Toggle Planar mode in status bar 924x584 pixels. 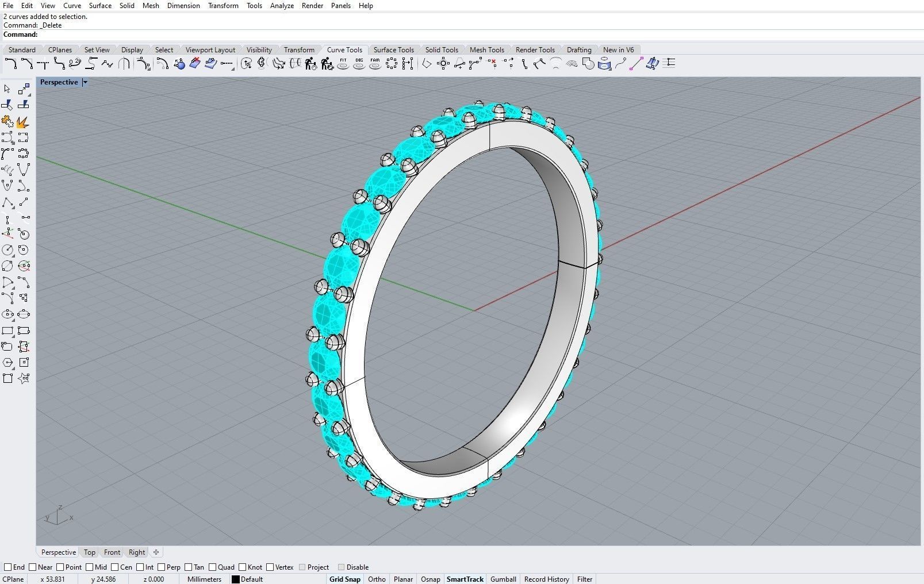coord(403,579)
